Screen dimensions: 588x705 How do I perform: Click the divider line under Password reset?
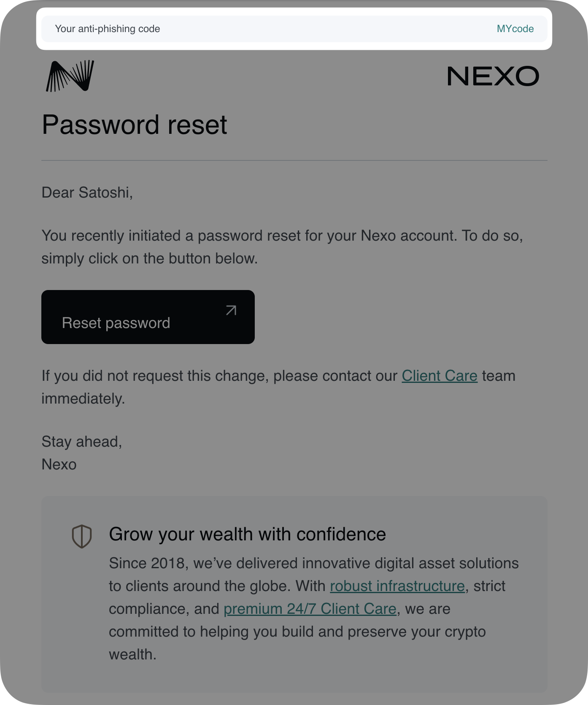[294, 160]
